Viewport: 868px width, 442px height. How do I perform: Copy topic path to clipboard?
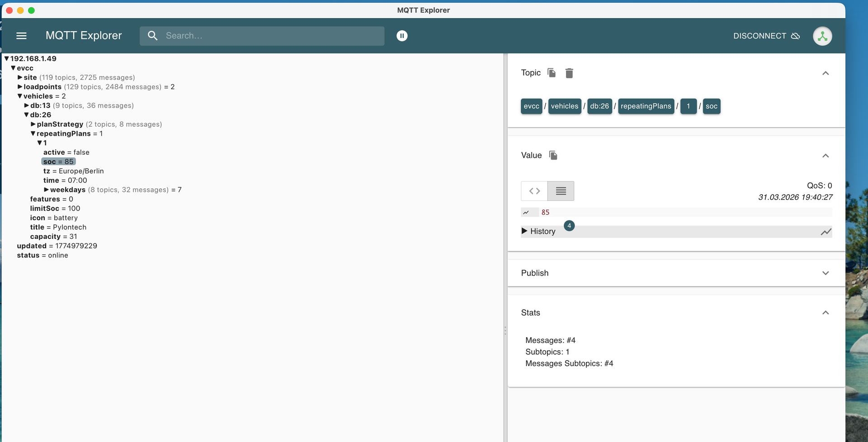552,73
